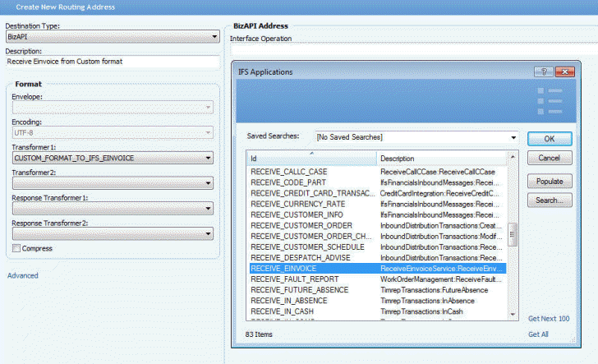This screenshot has height=364, width=598.
Task: Click the list scrollbar down arrow
Action: [513, 315]
